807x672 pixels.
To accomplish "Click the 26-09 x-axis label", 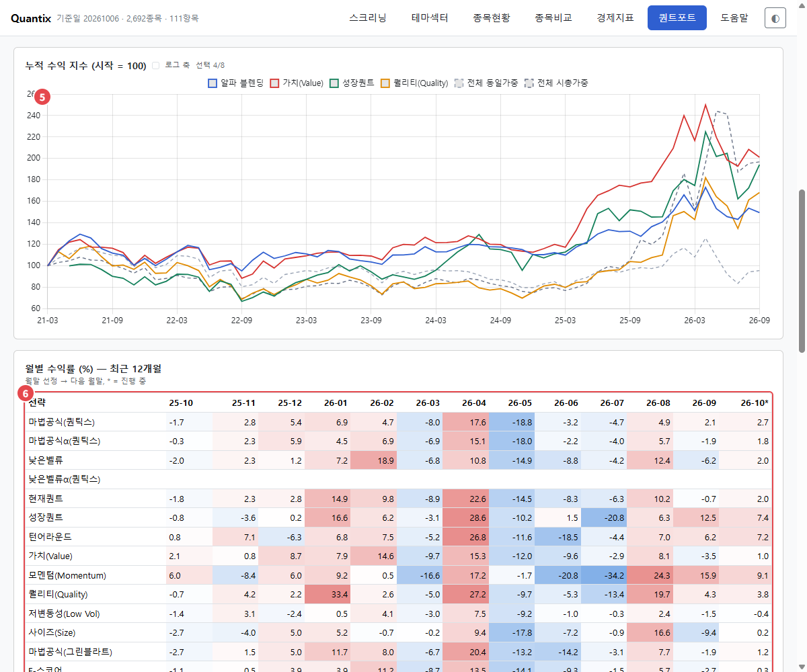I will (x=759, y=321).
